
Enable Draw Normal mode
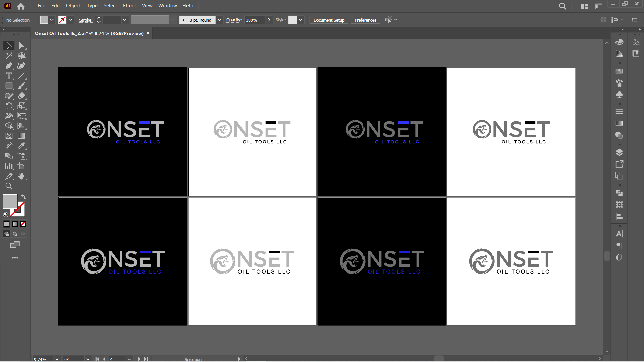tap(7, 234)
